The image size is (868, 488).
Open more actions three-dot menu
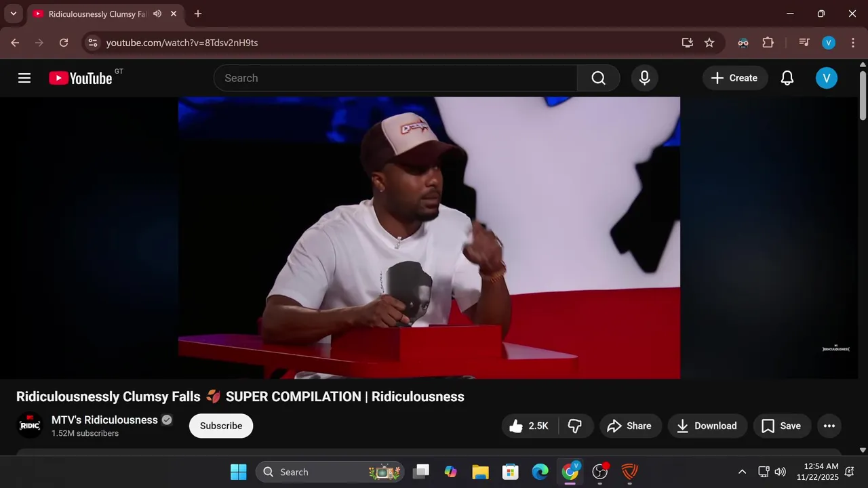829,426
